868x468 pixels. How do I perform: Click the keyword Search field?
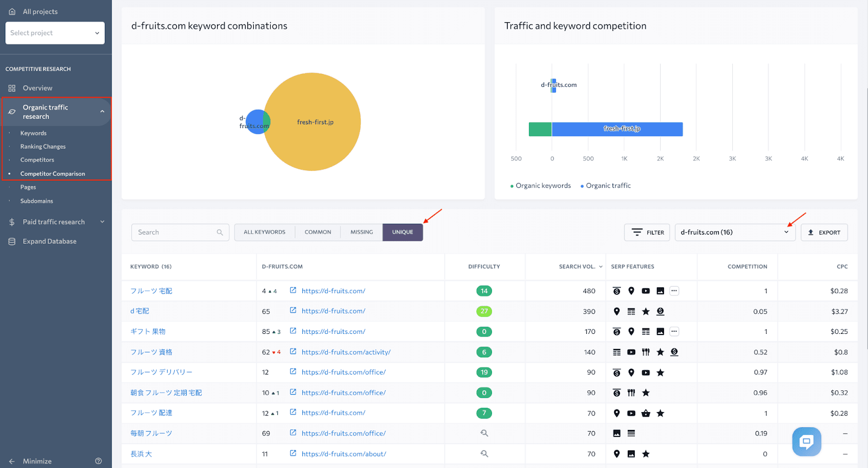[180, 232]
